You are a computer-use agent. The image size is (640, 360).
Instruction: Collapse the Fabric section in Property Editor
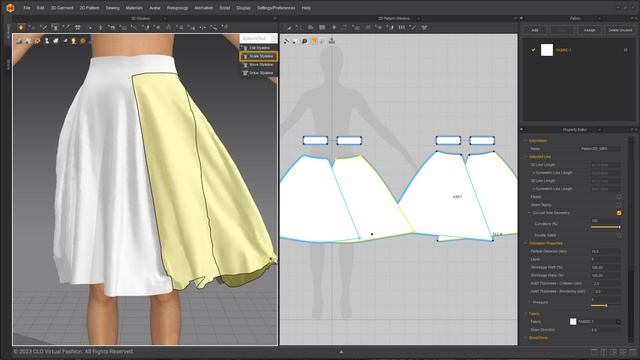pos(526,313)
